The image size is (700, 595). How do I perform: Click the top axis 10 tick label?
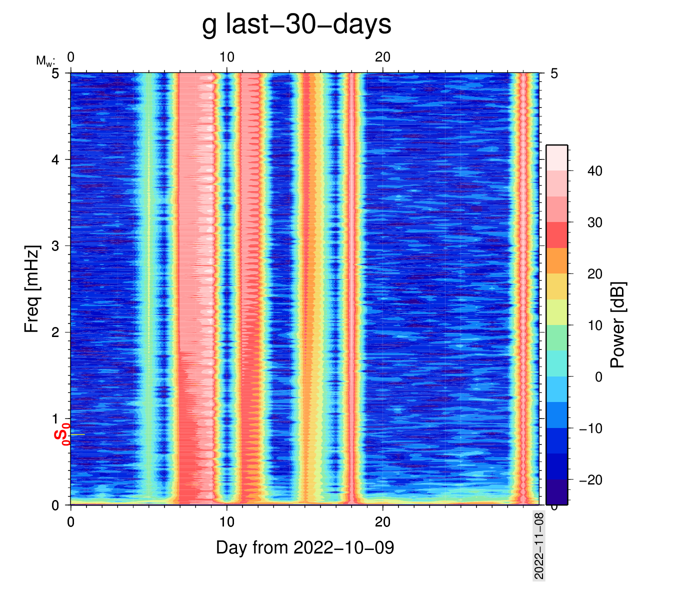click(226, 57)
